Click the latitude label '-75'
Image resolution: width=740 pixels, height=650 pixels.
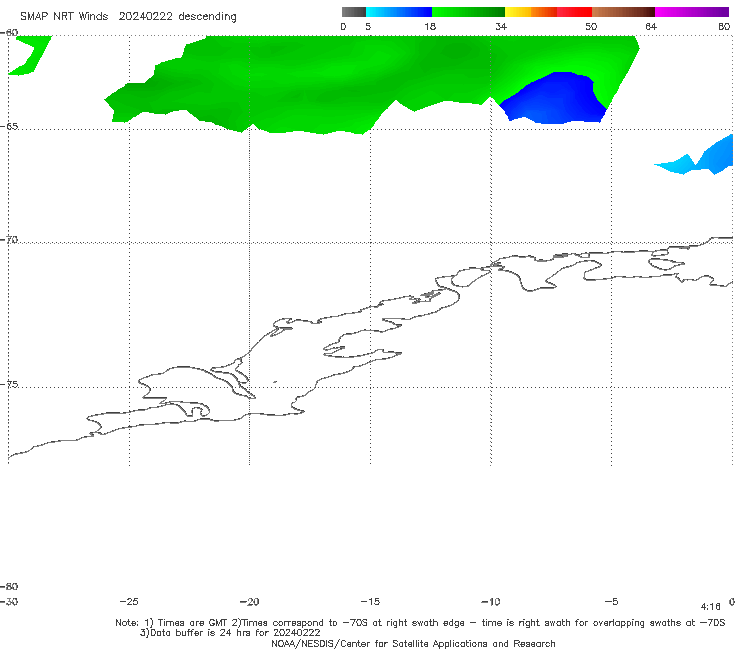[9, 384]
